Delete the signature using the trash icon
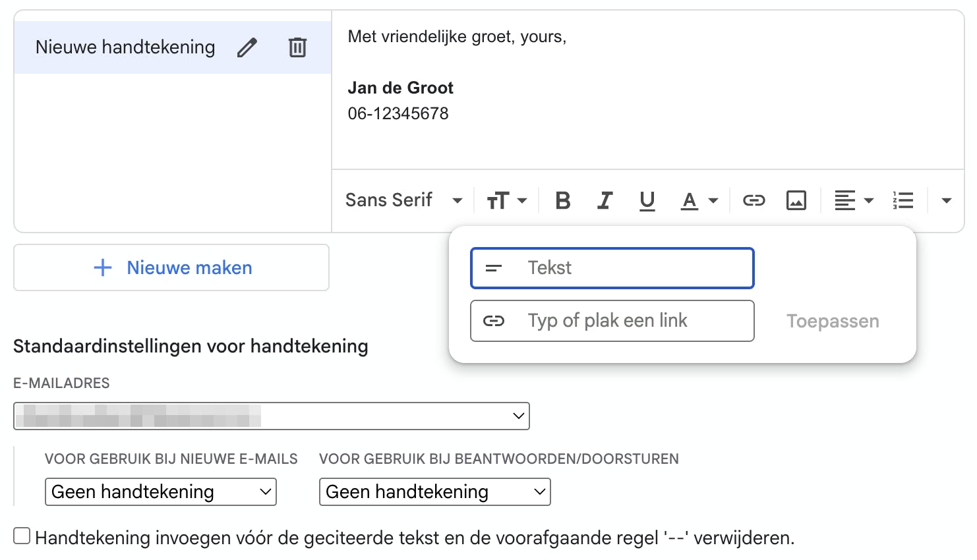The height and width of the screenshot is (560, 977). pos(297,47)
